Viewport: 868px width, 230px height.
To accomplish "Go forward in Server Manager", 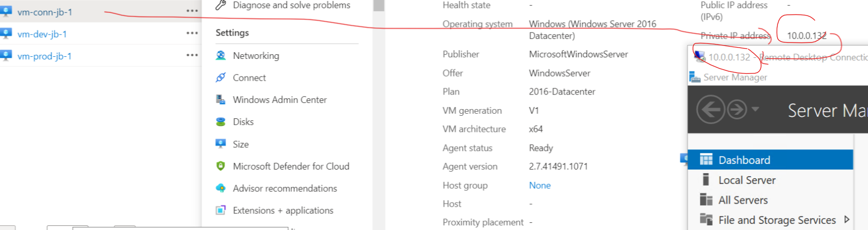I will point(737,109).
